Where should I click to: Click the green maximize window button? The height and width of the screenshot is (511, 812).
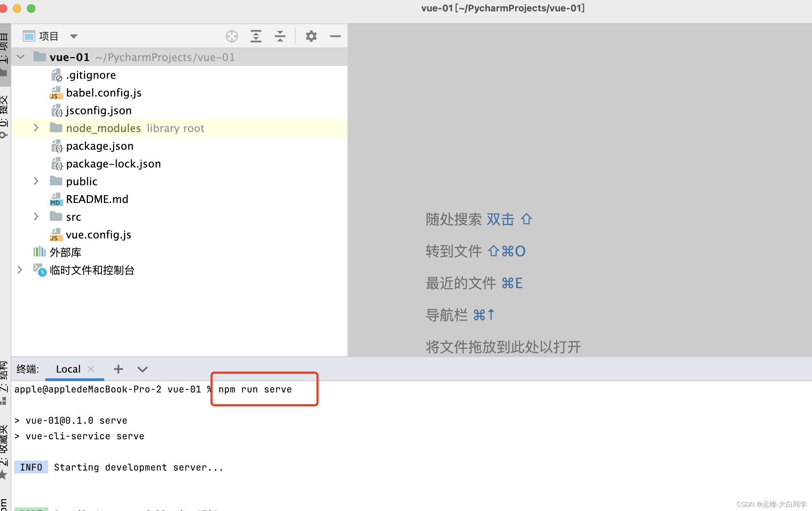(x=31, y=9)
